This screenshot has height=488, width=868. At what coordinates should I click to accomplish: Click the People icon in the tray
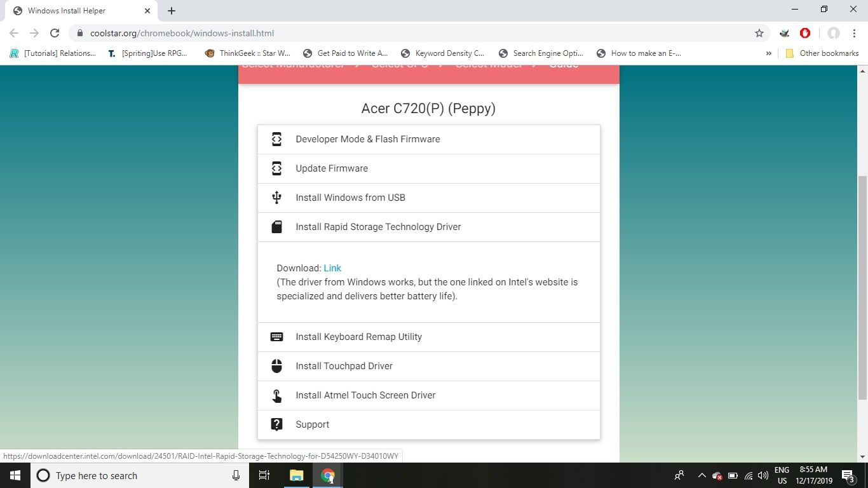tap(679, 475)
